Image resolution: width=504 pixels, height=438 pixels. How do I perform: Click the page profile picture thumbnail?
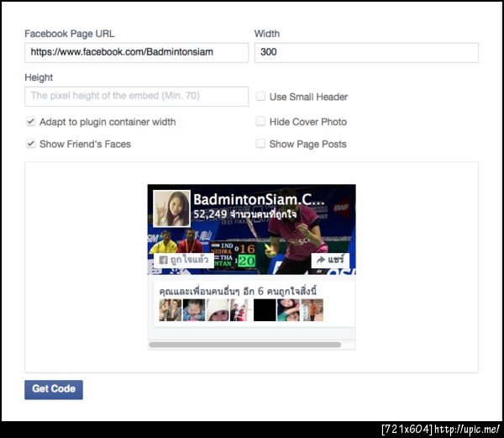[x=171, y=208]
